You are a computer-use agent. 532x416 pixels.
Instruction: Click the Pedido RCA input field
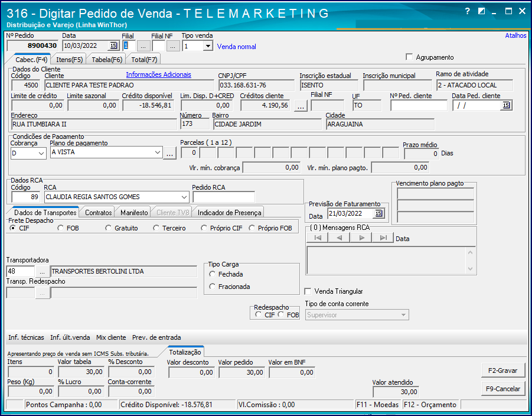coord(224,197)
